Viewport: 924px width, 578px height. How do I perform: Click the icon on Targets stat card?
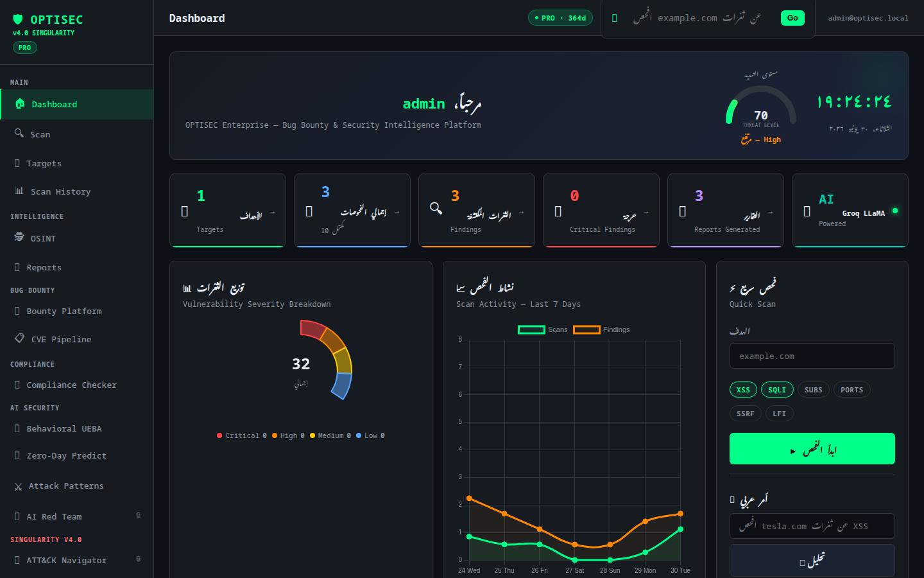tap(185, 211)
